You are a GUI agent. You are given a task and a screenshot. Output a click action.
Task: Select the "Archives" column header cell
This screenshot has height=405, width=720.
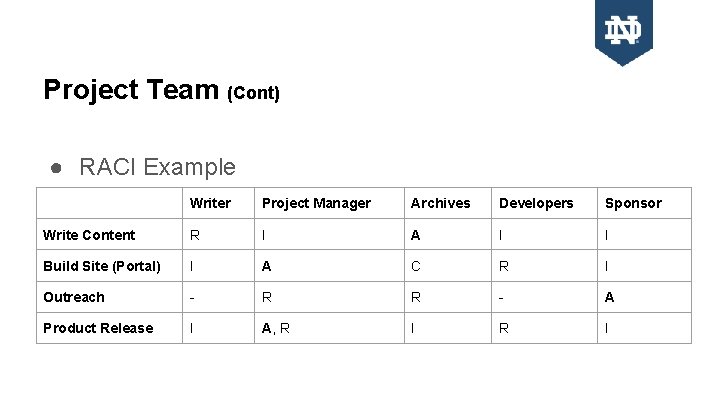pyautogui.click(x=440, y=203)
